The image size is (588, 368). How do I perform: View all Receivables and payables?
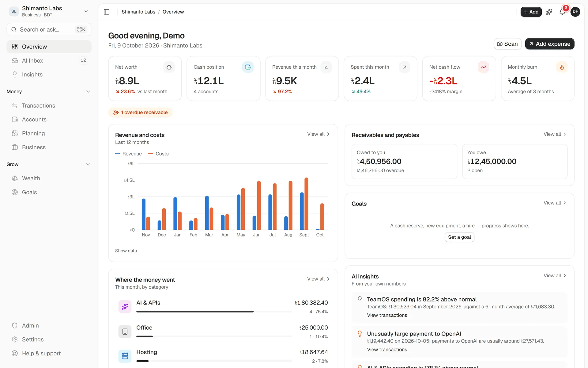[555, 134]
